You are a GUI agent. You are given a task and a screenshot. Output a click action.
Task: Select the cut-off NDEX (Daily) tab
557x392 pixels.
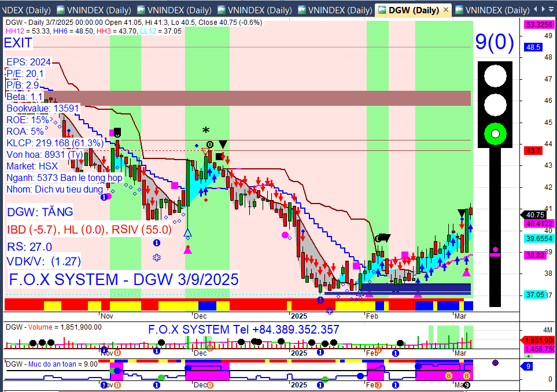tap(27, 10)
